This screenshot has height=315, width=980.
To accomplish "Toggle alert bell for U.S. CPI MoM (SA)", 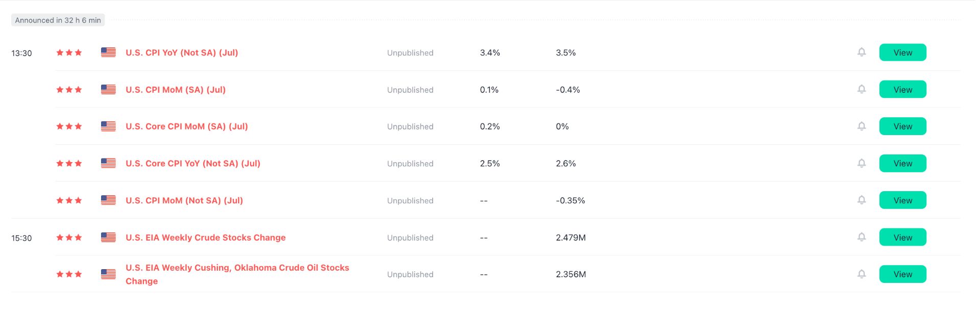I will point(862,89).
